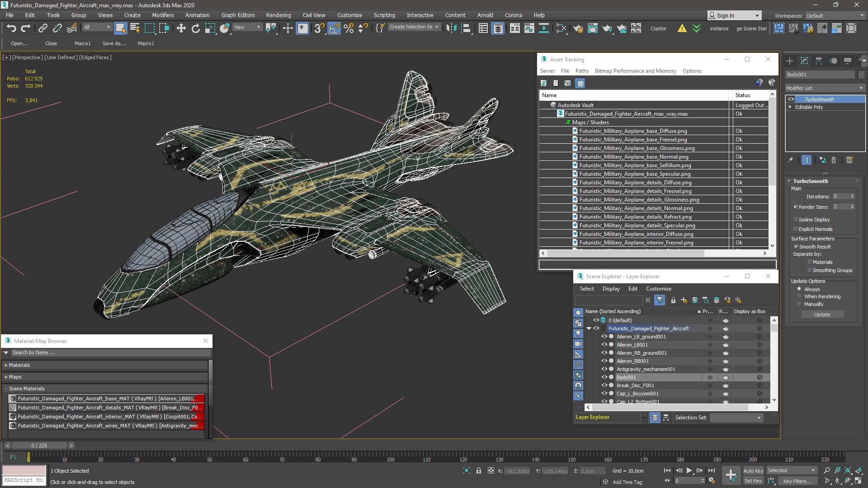Collapse the Scene Materials section
The height and width of the screenshot is (488, 868).
[6, 389]
